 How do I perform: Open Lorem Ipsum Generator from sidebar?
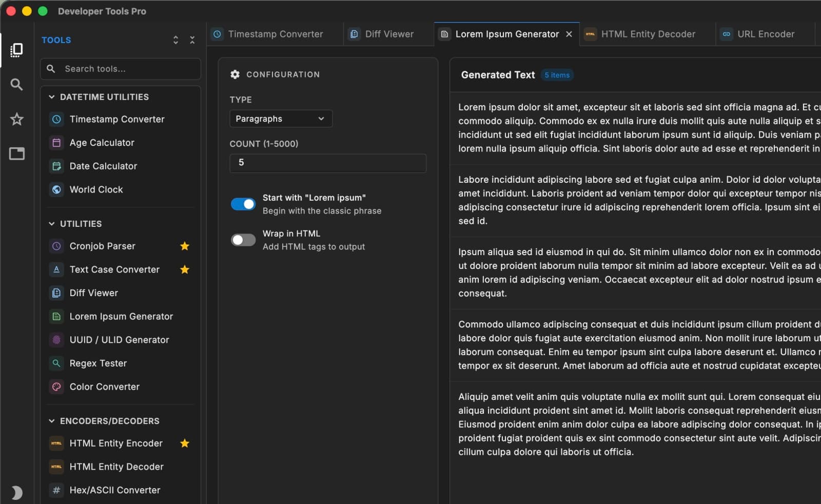point(121,317)
